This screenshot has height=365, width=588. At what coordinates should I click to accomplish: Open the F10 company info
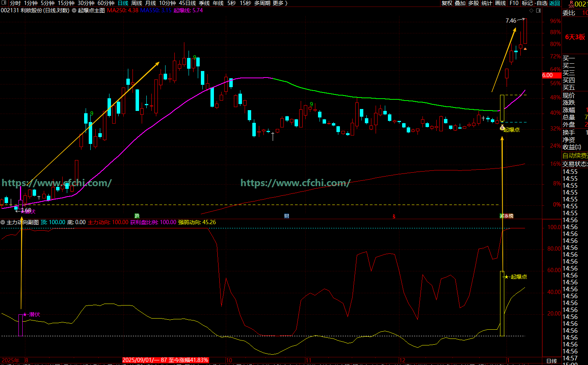(514, 3)
